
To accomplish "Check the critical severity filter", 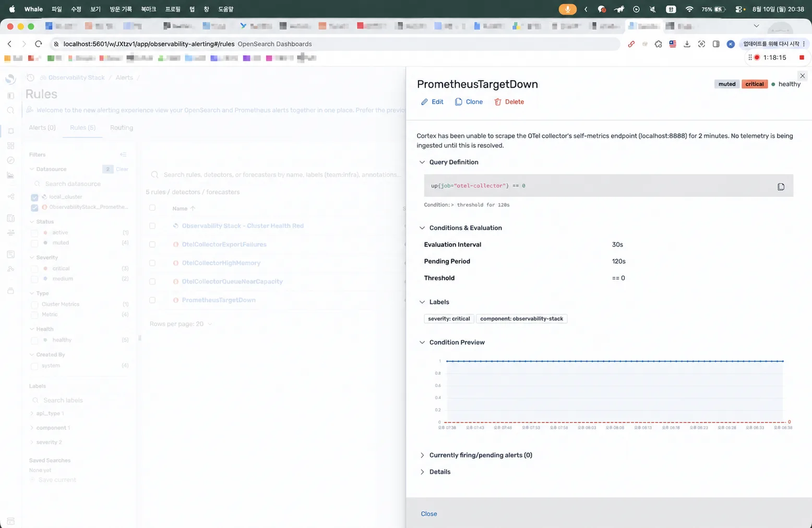I will point(34,269).
